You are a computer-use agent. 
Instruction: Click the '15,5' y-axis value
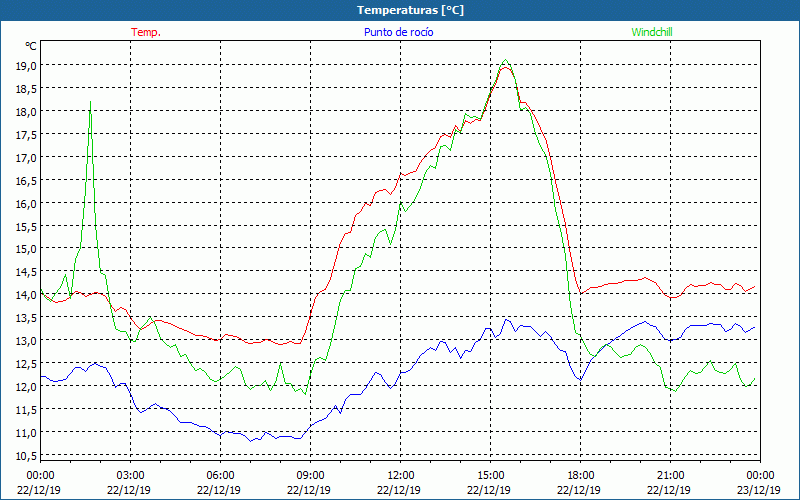(x=26, y=226)
